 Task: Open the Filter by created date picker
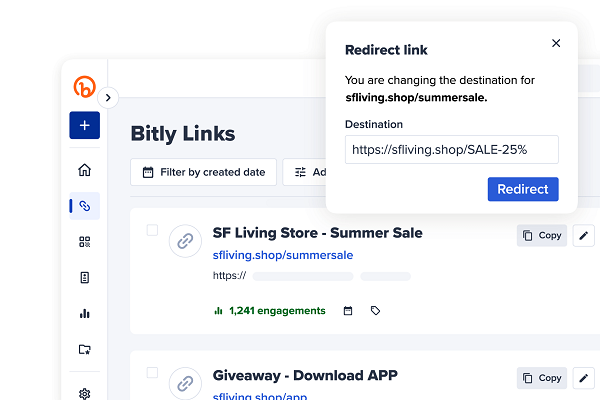tap(204, 172)
